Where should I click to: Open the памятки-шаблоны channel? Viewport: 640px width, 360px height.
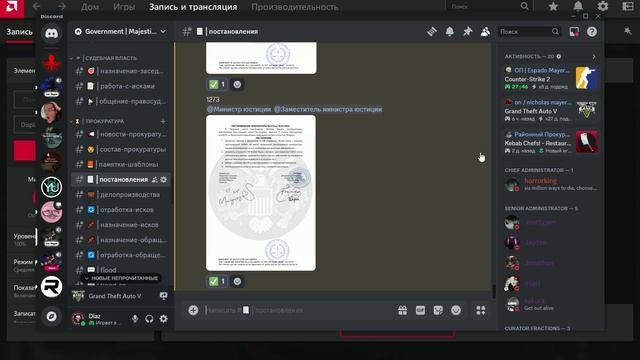121,164
